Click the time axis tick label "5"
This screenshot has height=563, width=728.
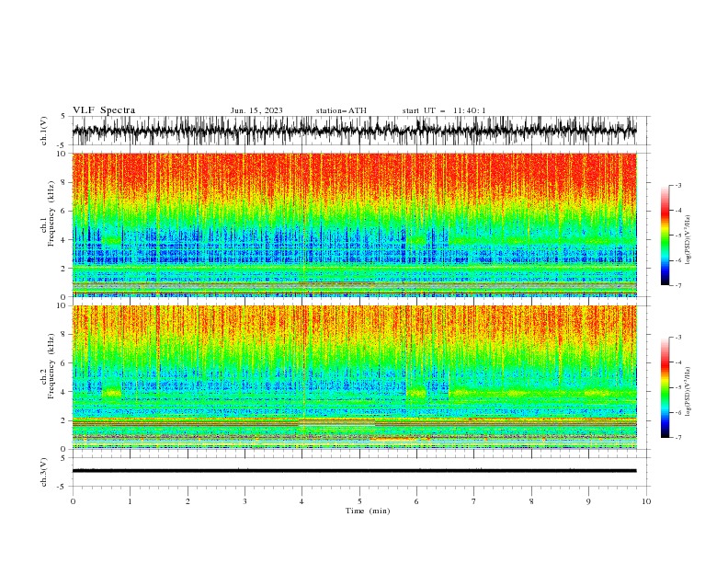pyautogui.click(x=359, y=501)
